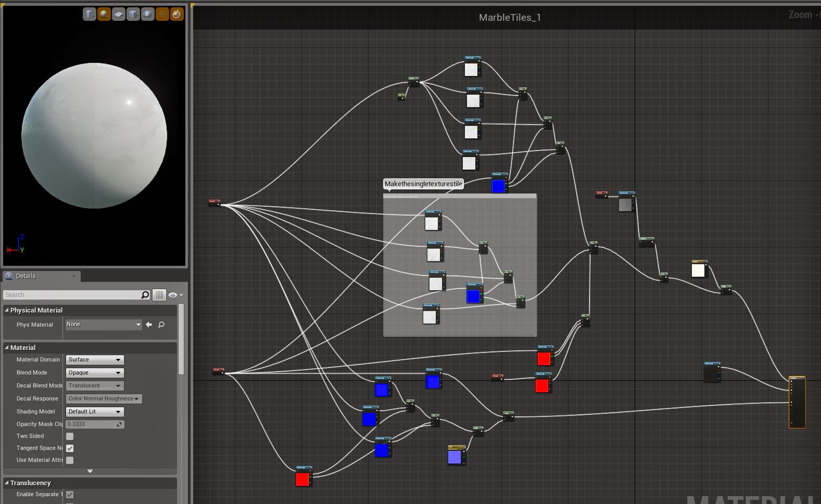This screenshot has width=821, height=504.
Task: Use the teapot preview mesh
Action: [148, 14]
